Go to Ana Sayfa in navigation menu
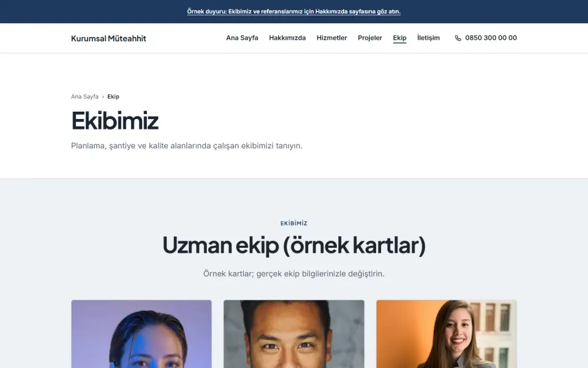 tap(242, 38)
